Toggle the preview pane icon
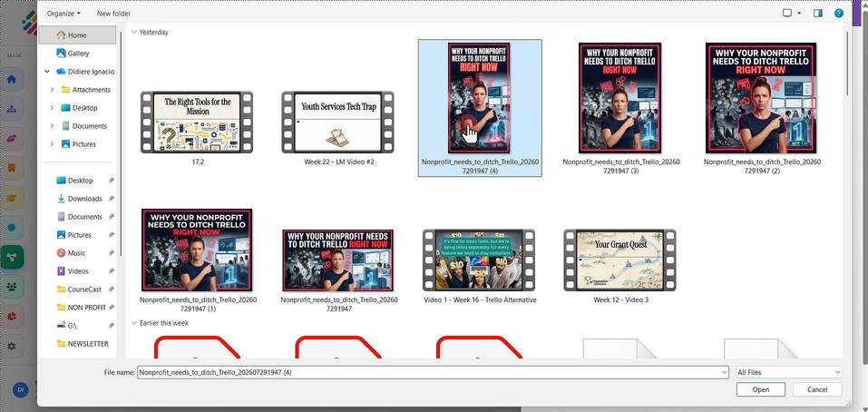Screen dimensions: 868x412 click(x=818, y=14)
